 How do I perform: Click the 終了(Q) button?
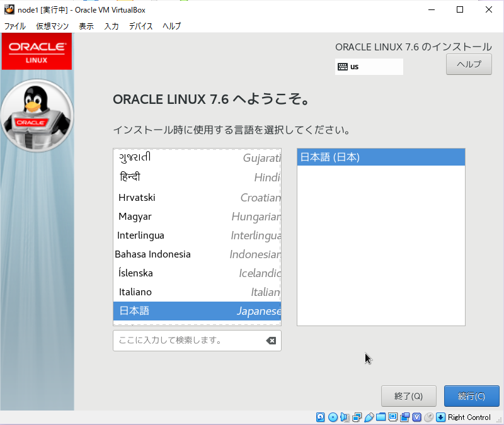coord(408,396)
